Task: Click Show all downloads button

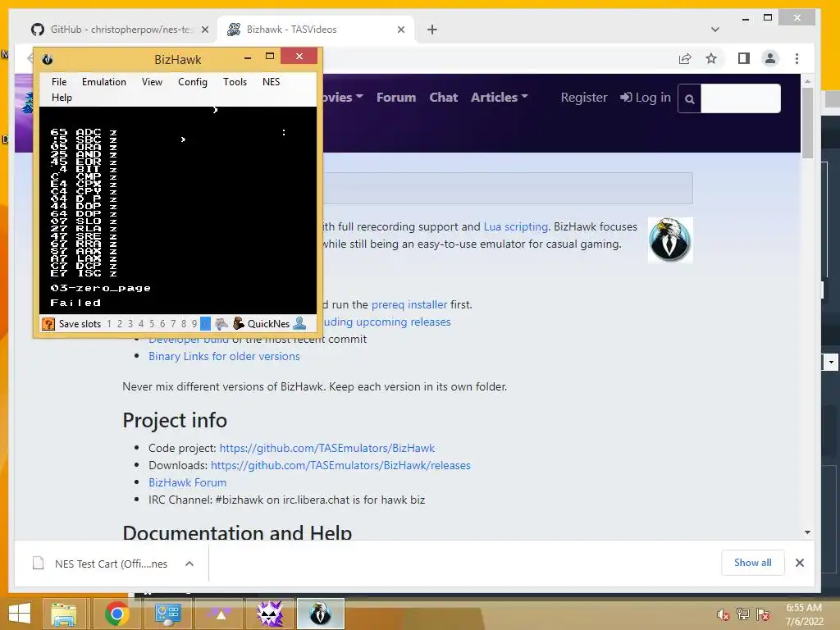Action: pos(753,563)
